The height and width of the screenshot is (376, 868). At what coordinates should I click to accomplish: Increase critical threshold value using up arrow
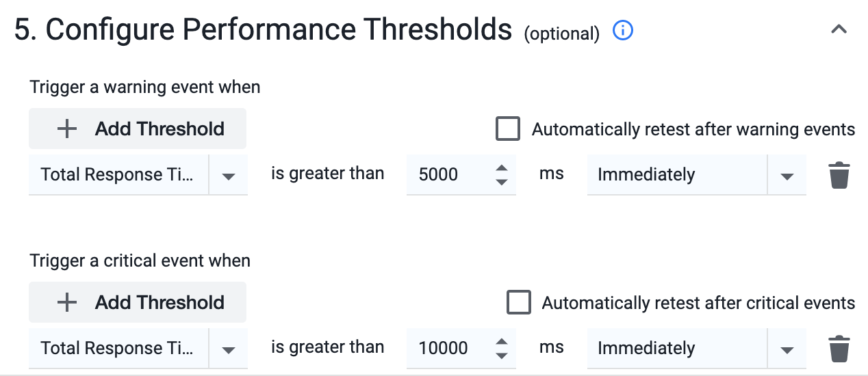pos(502,342)
